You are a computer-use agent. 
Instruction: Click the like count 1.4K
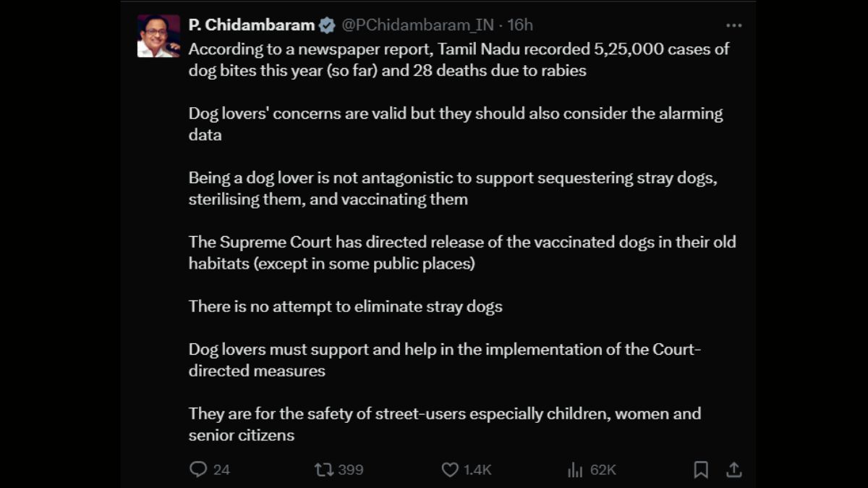tap(477, 470)
